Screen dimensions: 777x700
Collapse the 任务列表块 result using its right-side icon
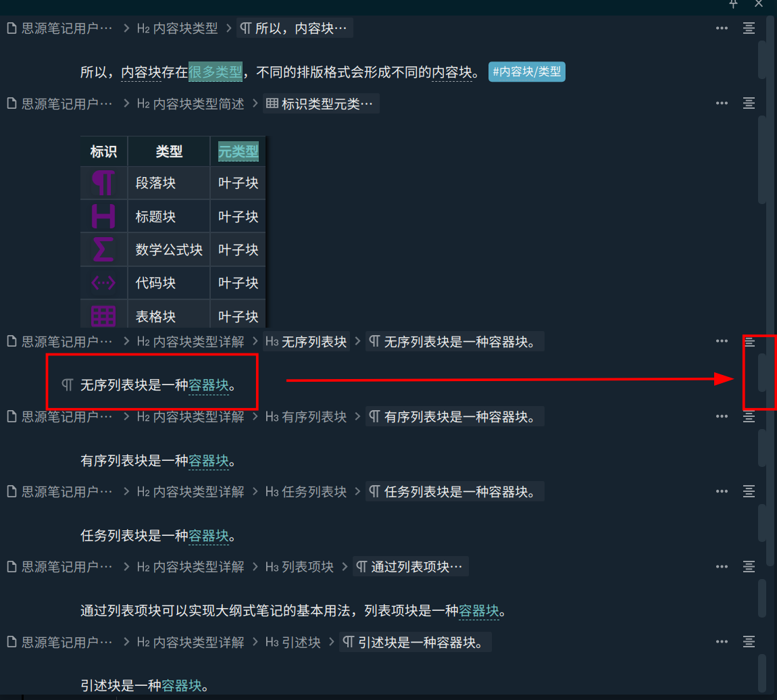pos(749,491)
